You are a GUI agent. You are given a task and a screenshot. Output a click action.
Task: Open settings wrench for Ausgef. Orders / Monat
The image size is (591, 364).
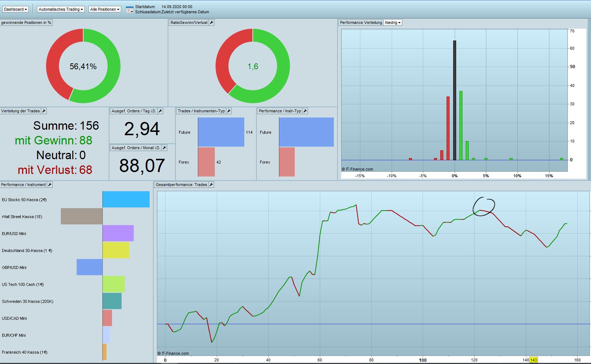click(164, 148)
